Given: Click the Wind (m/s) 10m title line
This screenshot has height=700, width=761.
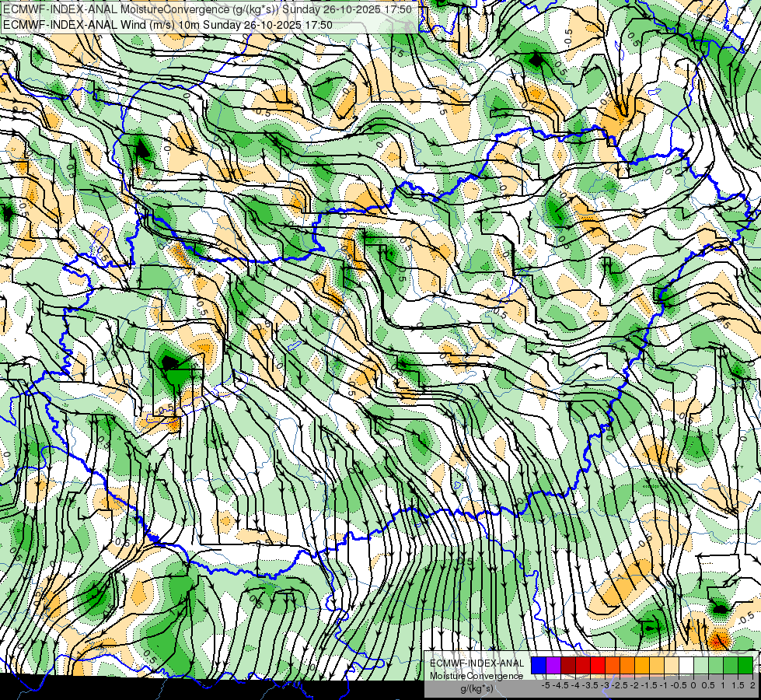Looking at the screenshot, I should pyautogui.click(x=167, y=25).
